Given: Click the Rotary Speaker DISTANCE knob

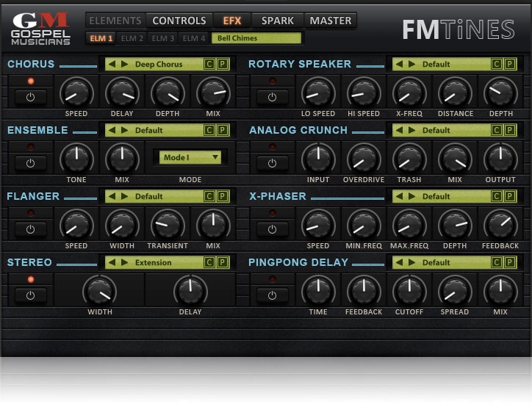Looking at the screenshot, I should [455, 93].
